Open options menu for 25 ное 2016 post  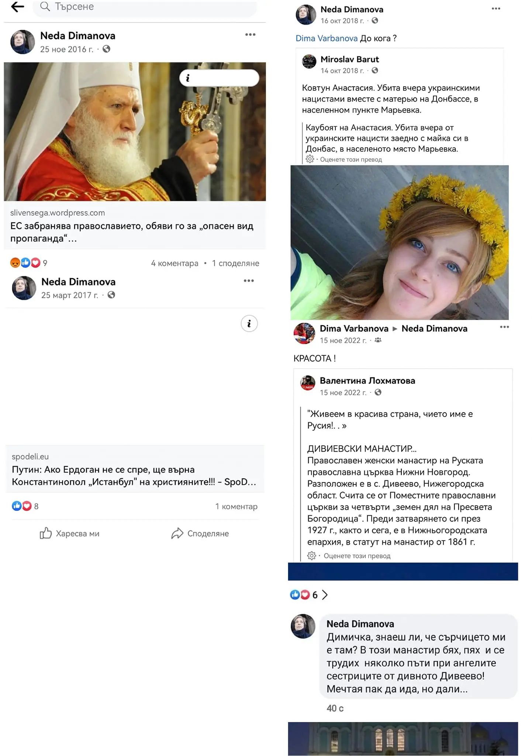[250, 35]
